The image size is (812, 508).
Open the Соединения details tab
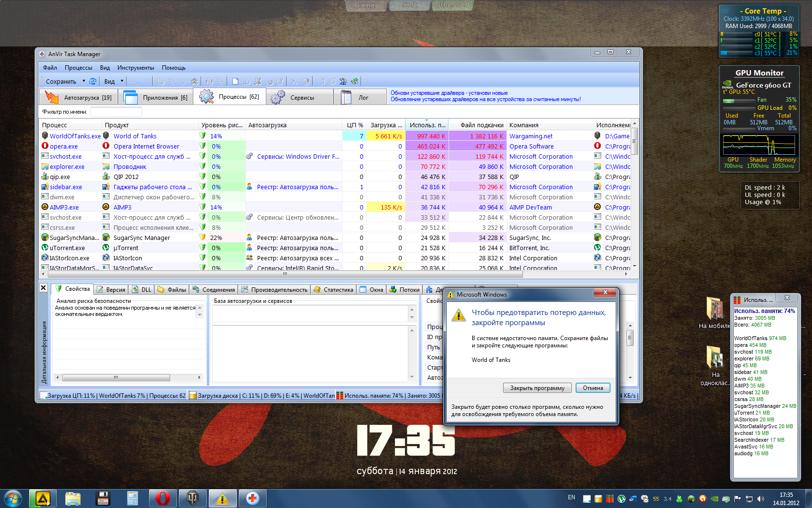point(214,289)
